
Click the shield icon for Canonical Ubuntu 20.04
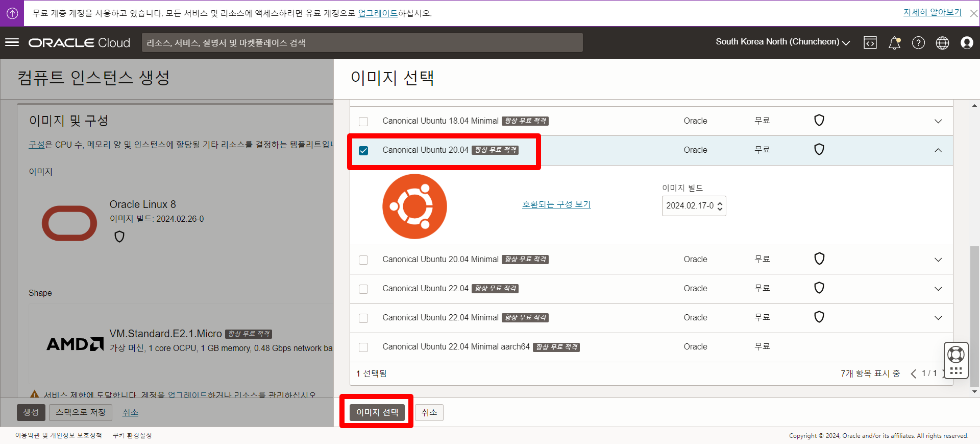pyautogui.click(x=819, y=150)
